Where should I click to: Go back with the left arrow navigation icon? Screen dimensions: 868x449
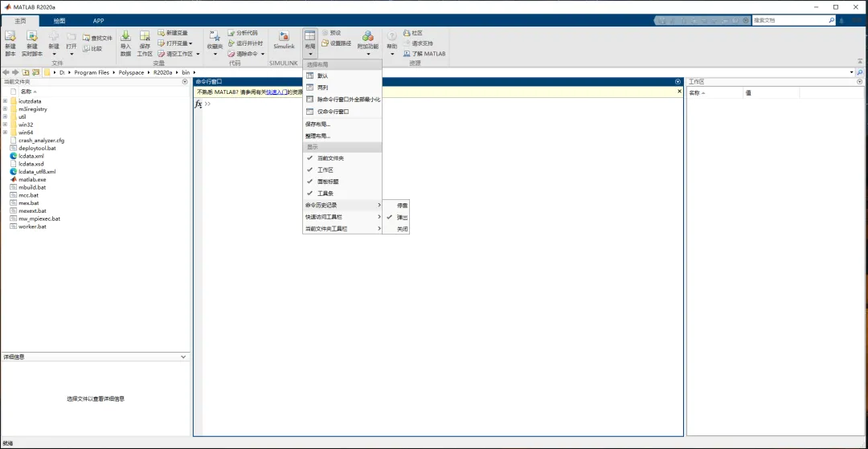pos(6,72)
